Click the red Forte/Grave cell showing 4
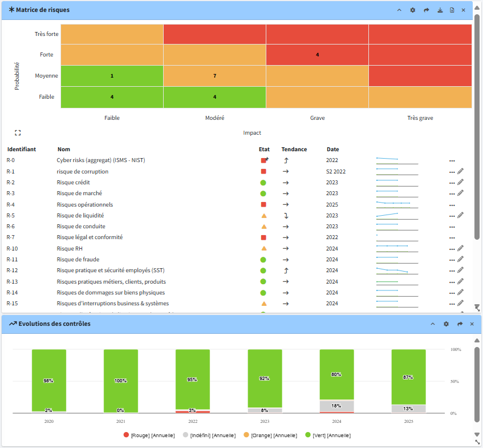This screenshot has width=483, height=448. 317,55
